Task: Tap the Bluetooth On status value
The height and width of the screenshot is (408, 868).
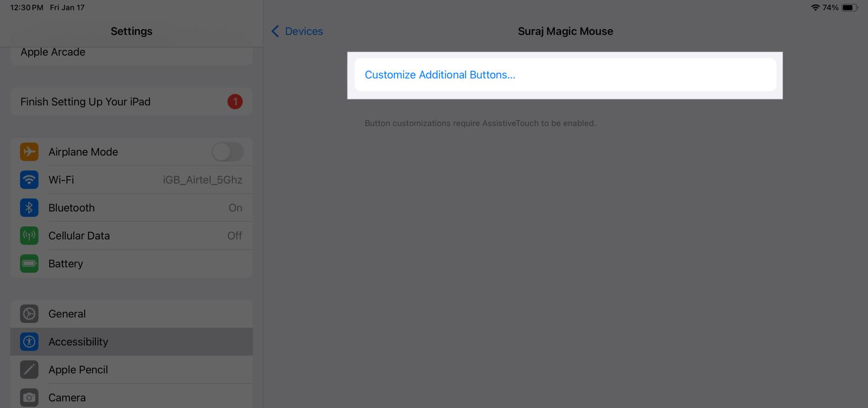Action: 235,208
